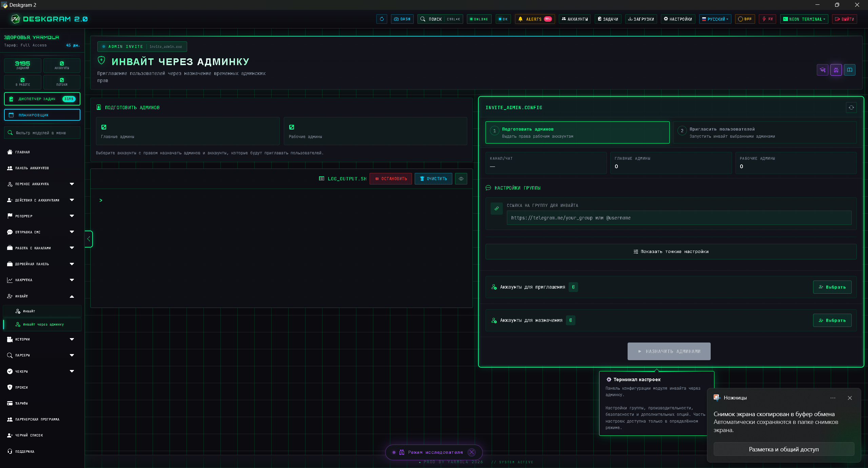Screen dimensions: 868x468
Task: Select step 1 Подготовить админов tab
Action: (577, 132)
